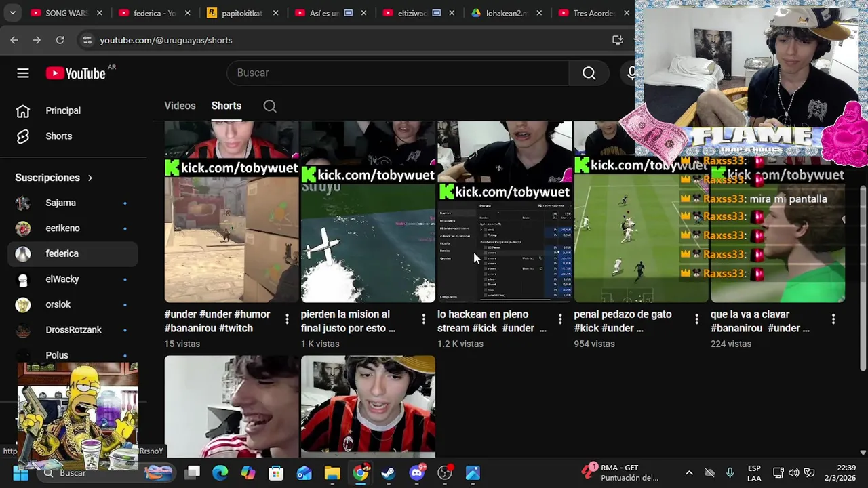
Task: Open Microsoft Edge from taskbar
Action: click(220, 473)
